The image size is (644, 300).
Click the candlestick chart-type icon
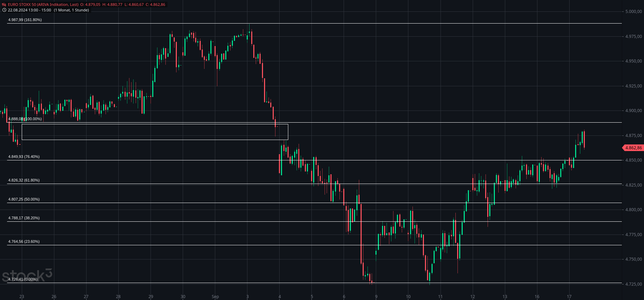[x=4, y=5]
